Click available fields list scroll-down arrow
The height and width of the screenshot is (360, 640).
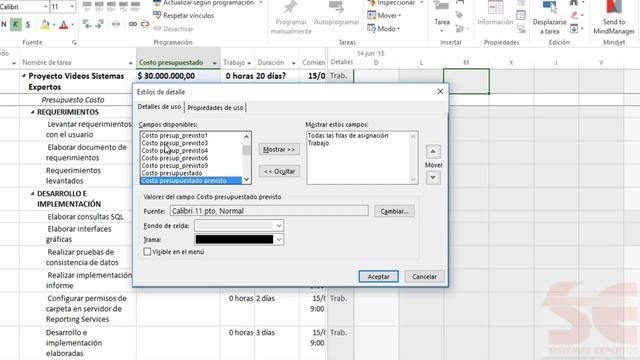[x=247, y=180]
